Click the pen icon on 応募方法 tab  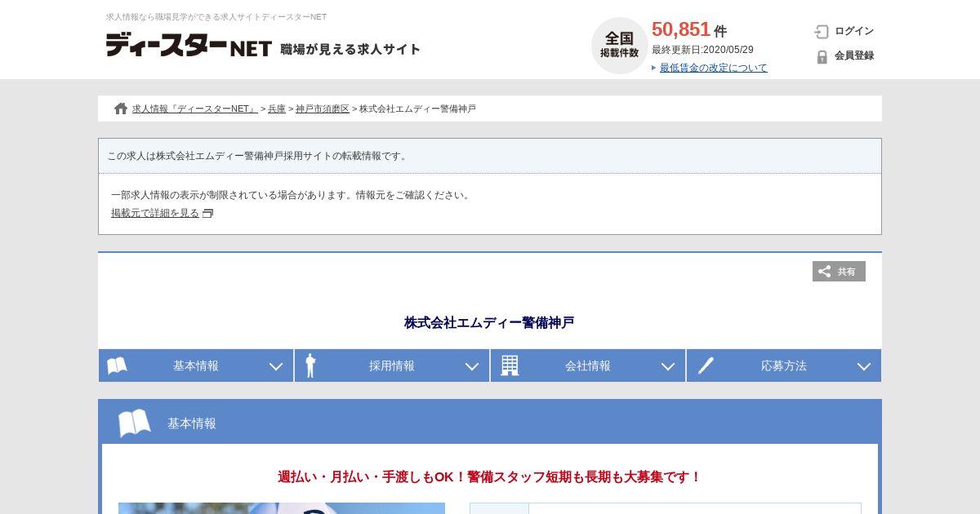click(x=706, y=366)
